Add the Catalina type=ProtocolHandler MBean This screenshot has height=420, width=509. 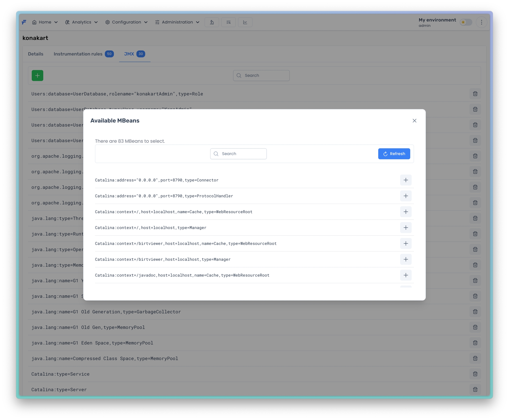coord(406,196)
